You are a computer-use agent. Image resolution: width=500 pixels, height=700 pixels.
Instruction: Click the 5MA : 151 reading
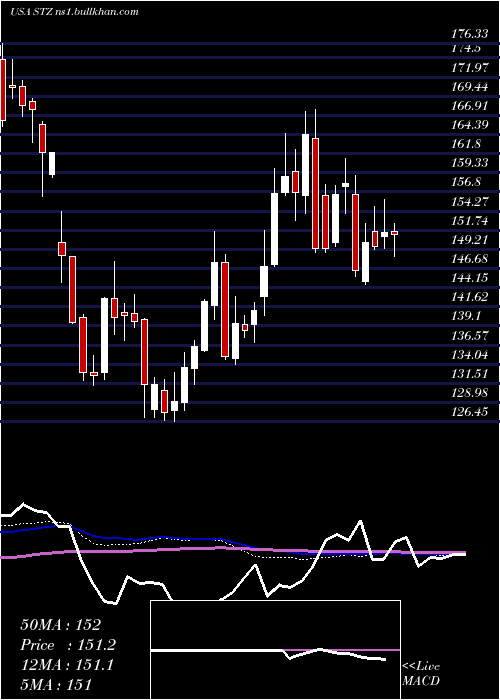pyautogui.click(x=56, y=684)
